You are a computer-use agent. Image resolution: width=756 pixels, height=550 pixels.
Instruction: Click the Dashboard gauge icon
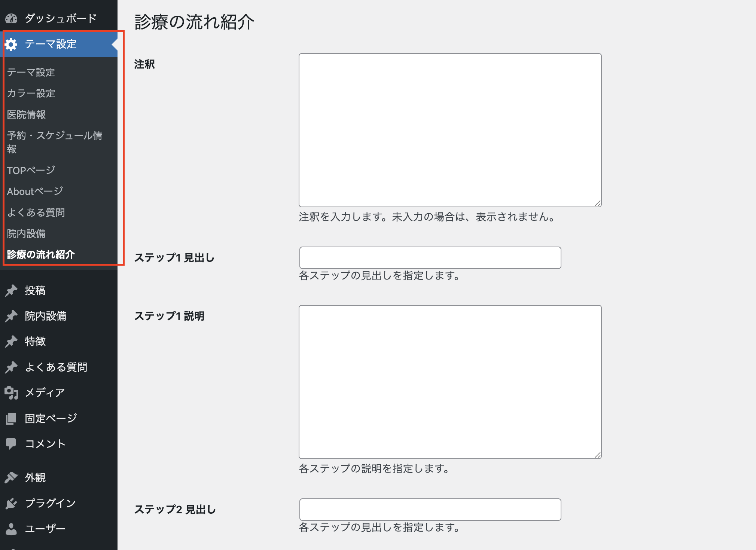tap(11, 18)
